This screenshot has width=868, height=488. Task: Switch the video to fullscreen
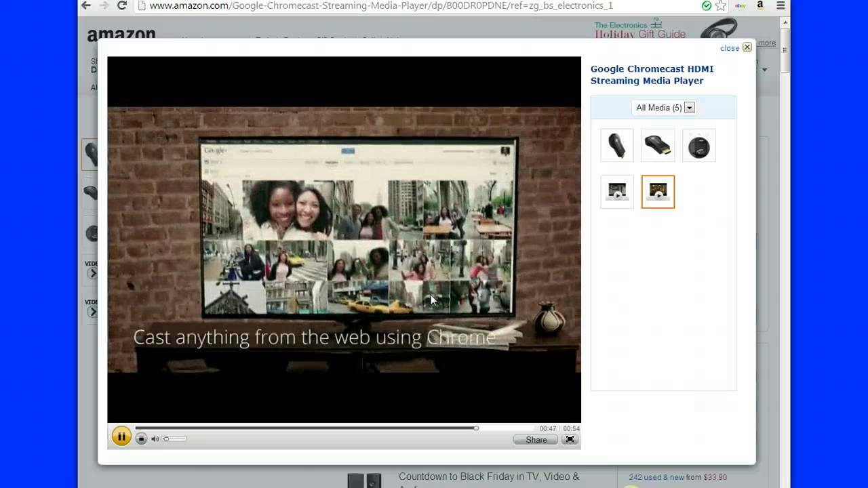pos(570,439)
